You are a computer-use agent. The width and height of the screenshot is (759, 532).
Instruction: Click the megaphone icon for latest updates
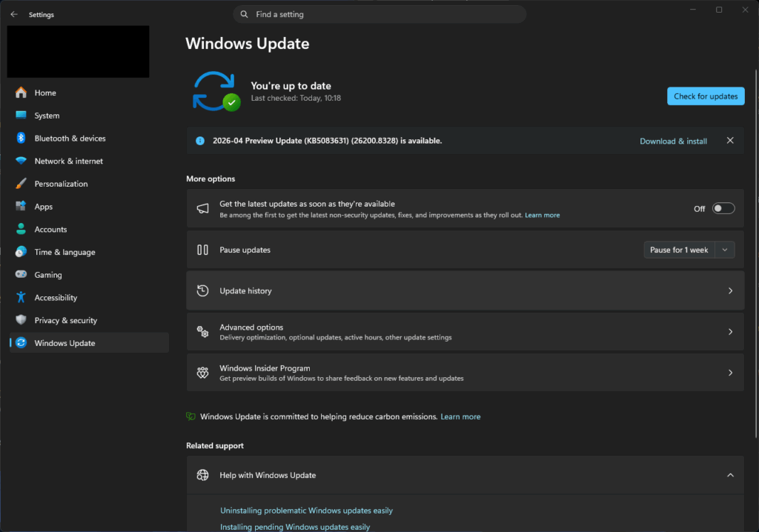coord(203,209)
